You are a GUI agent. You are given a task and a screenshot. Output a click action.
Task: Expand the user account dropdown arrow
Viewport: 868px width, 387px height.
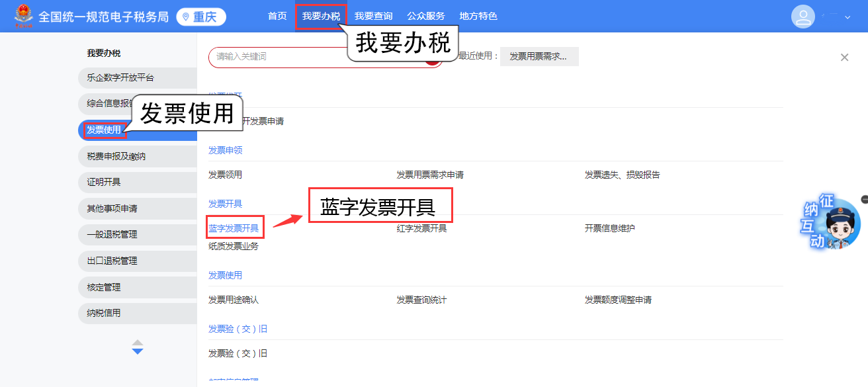847,17
